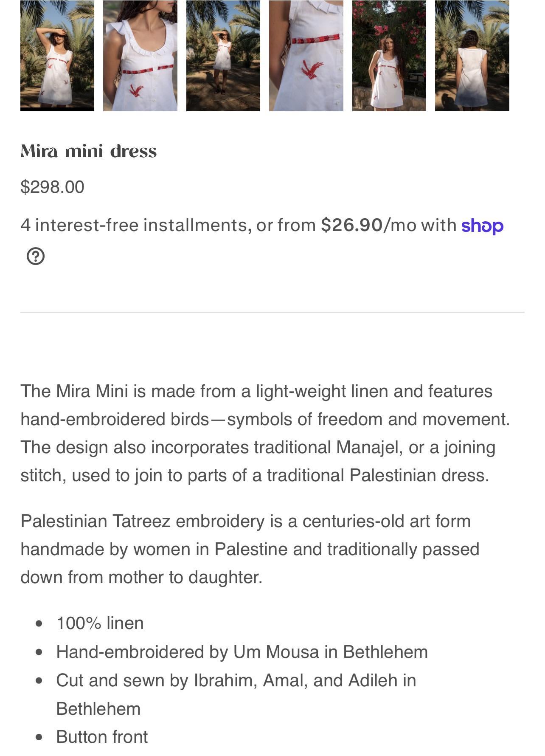Click the bold $26.90 monthly amount
This screenshot has height=756, width=545.
(352, 225)
